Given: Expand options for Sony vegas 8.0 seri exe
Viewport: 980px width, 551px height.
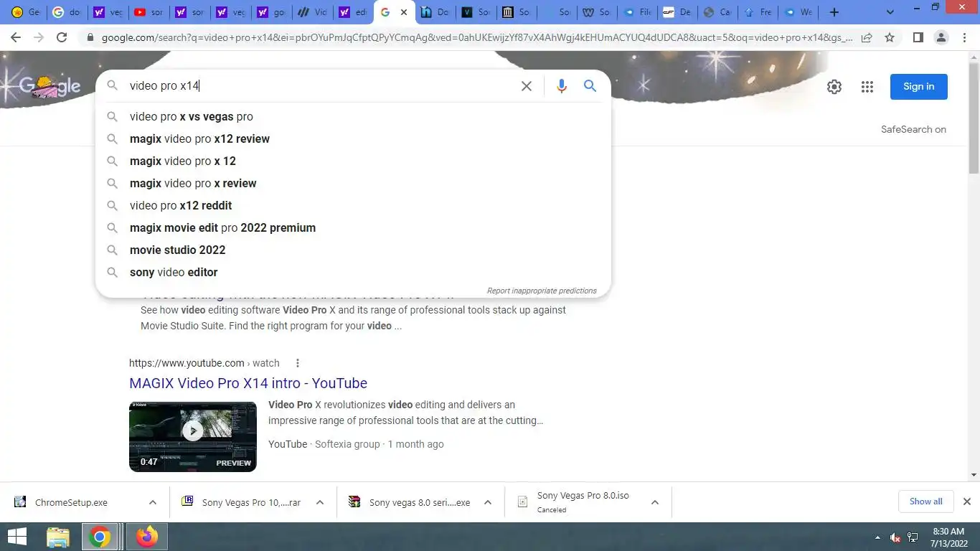Looking at the screenshot, I should (488, 502).
